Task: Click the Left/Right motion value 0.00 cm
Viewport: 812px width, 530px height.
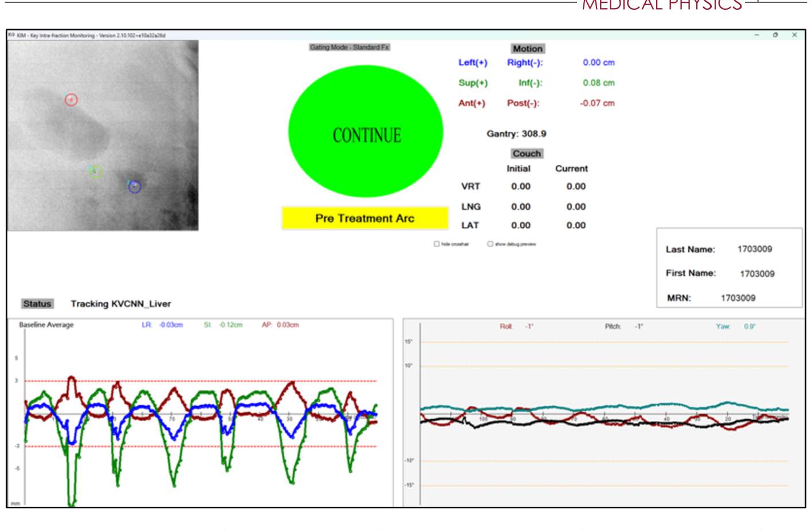Action: (599, 62)
